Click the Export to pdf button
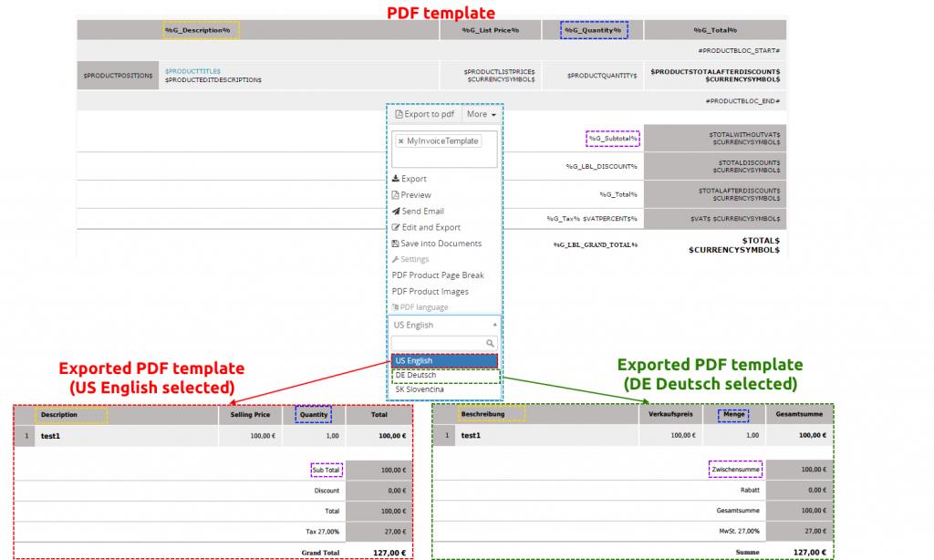Image resolution: width=934 pixels, height=560 pixels. coord(424,115)
